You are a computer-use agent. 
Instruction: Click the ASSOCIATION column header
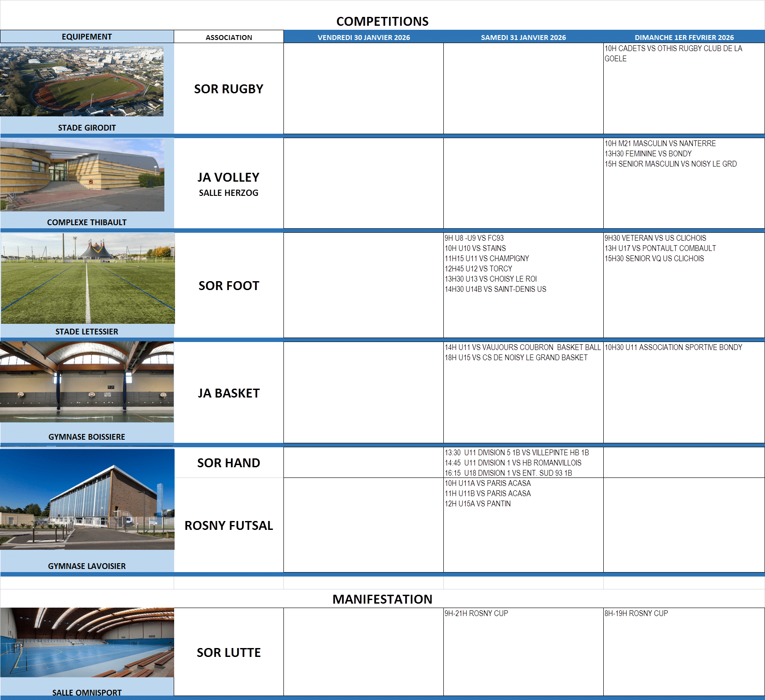[x=229, y=37]
